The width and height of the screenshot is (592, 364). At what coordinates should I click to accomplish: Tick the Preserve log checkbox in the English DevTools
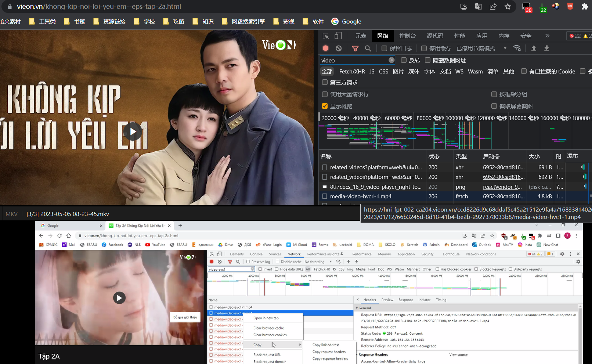[248, 262]
